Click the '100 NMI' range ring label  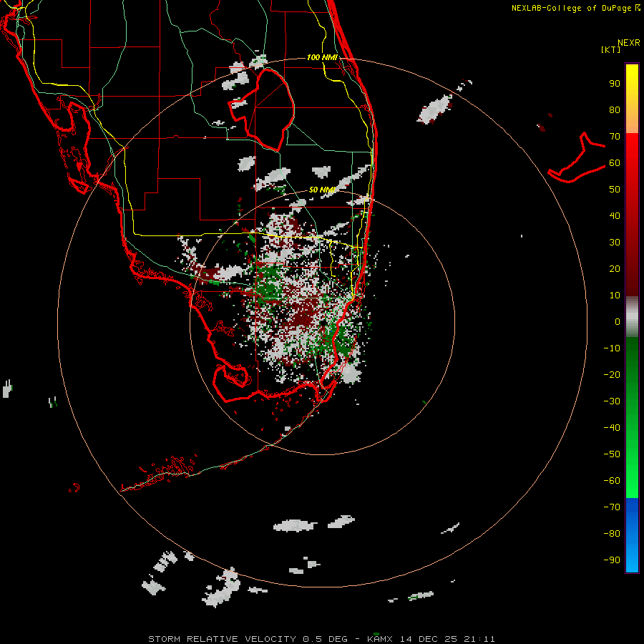click(x=322, y=57)
